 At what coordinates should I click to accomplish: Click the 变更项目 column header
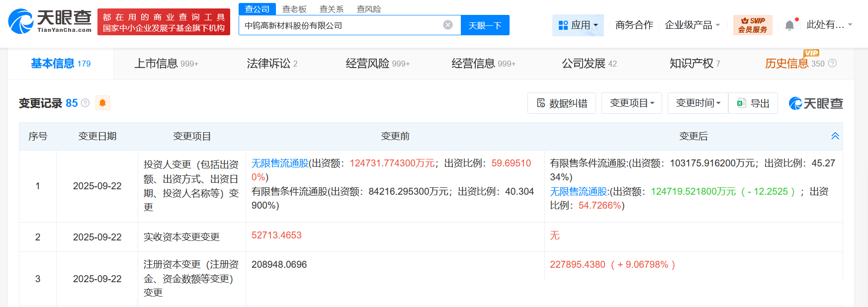[x=192, y=136]
